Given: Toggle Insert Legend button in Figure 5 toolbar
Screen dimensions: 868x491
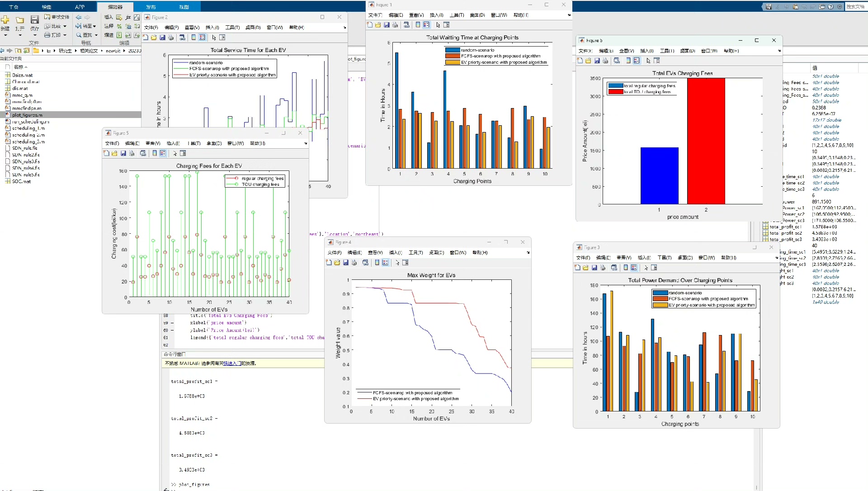Looking at the screenshot, I should click(x=163, y=153).
